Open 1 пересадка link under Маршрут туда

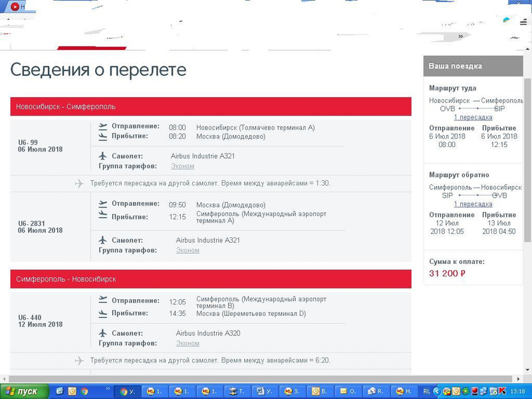(473, 117)
